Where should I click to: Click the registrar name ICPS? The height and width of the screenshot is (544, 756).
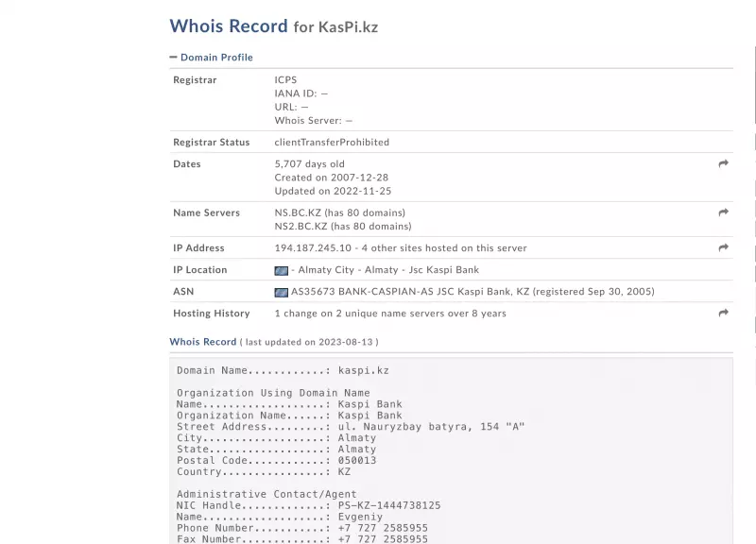click(285, 79)
